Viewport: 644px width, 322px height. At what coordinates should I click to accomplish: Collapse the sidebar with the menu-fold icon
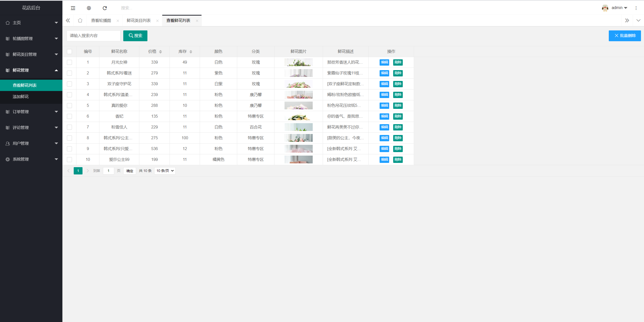pos(73,8)
